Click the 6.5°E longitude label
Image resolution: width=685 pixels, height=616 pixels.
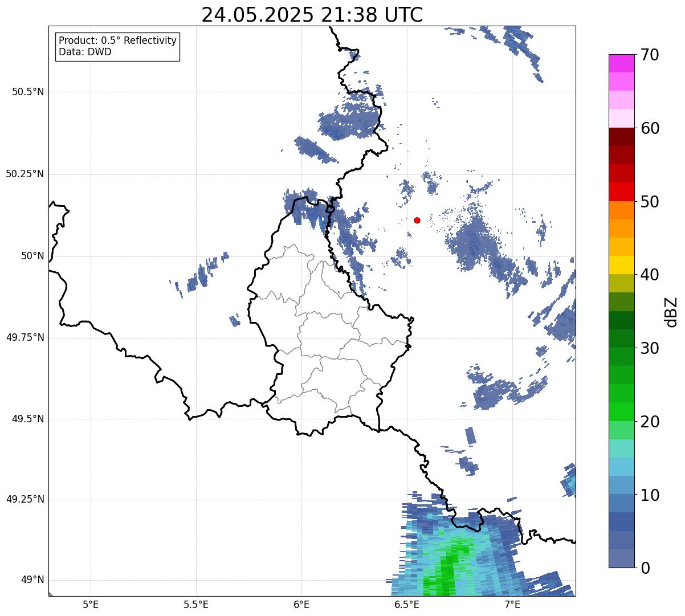407,604
